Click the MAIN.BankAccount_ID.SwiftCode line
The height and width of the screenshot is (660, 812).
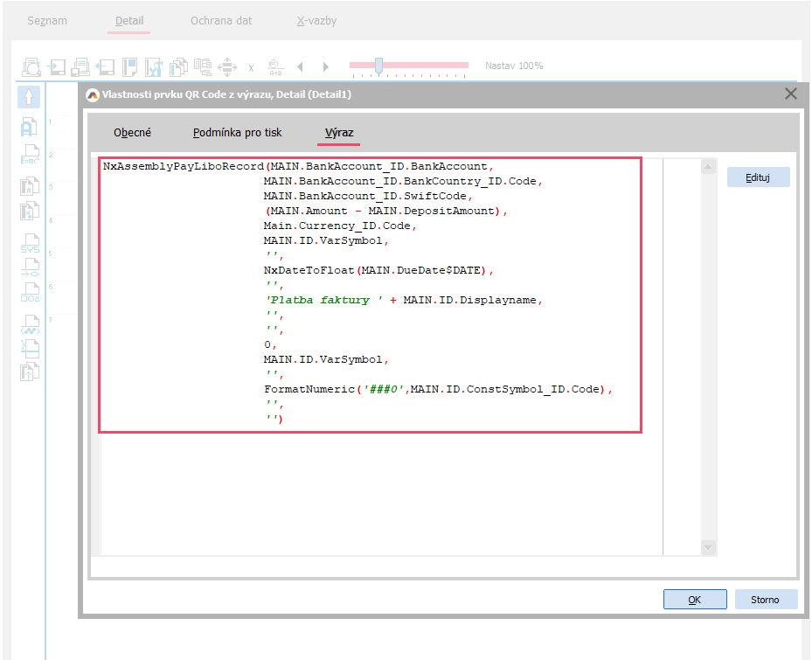coord(368,196)
